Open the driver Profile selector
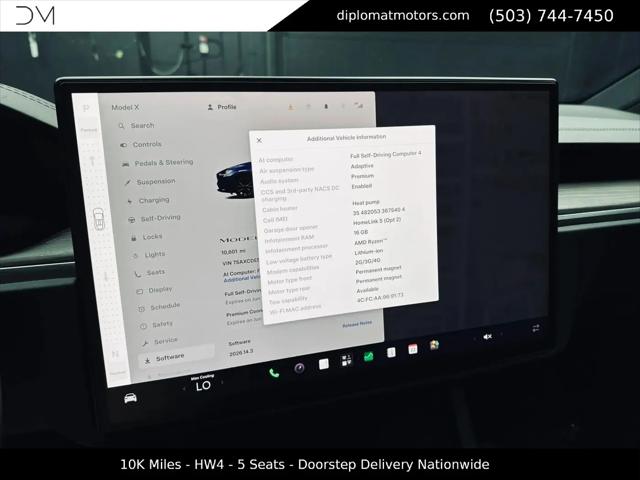Screen dimensions: 640x480 click(x=222, y=107)
